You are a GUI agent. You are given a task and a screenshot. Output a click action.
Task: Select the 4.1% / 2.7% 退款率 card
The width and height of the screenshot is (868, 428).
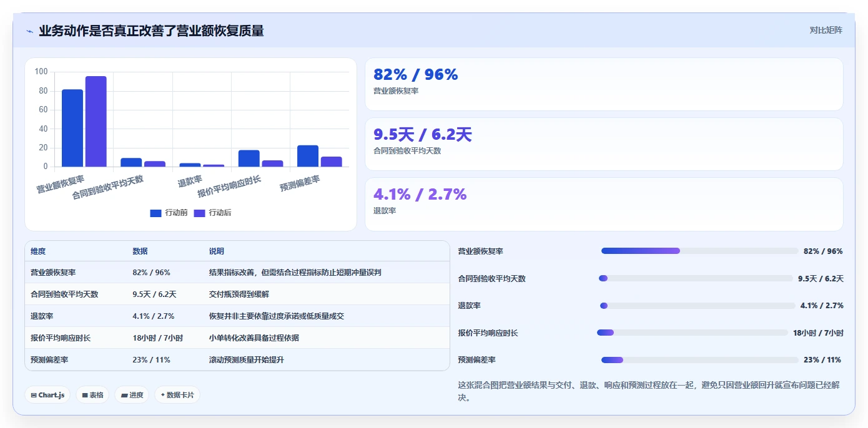[x=604, y=204]
